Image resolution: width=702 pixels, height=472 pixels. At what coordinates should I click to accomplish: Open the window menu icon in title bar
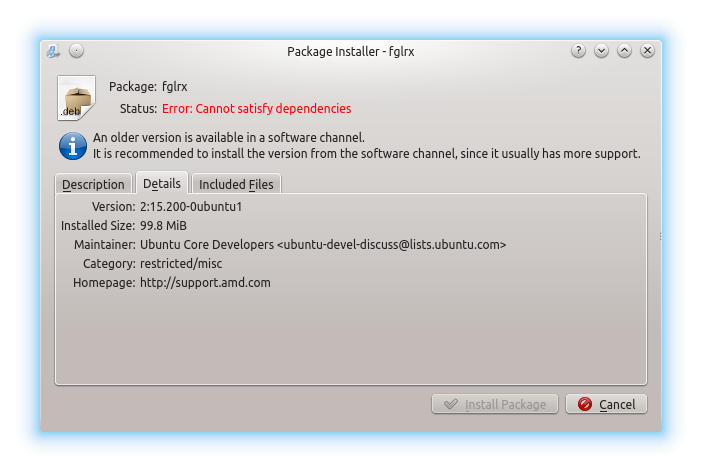[54, 51]
